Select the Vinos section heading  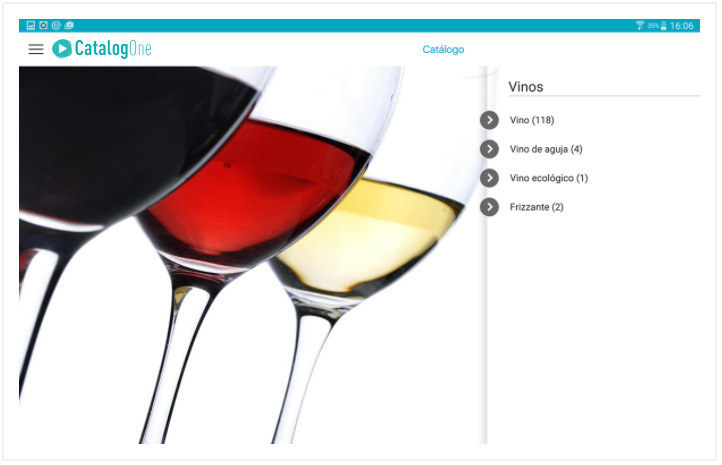(526, 87)
